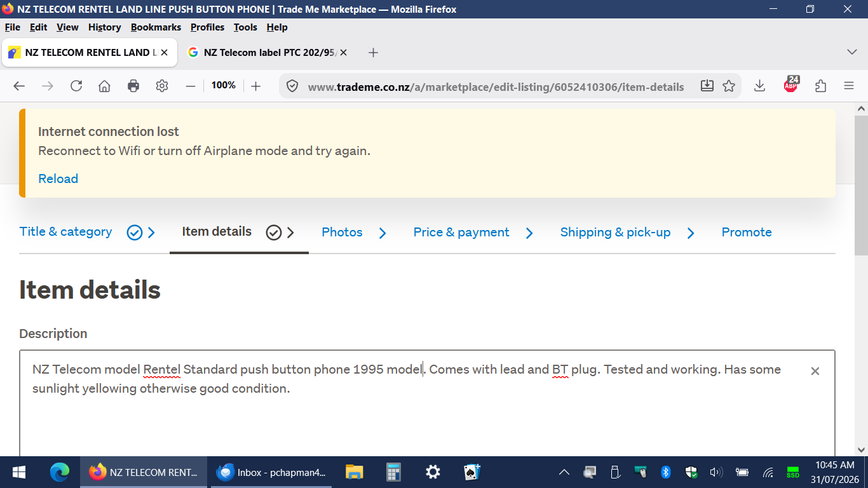
Task: Click the 'Description' field label
Action: (x=53, y=334)
